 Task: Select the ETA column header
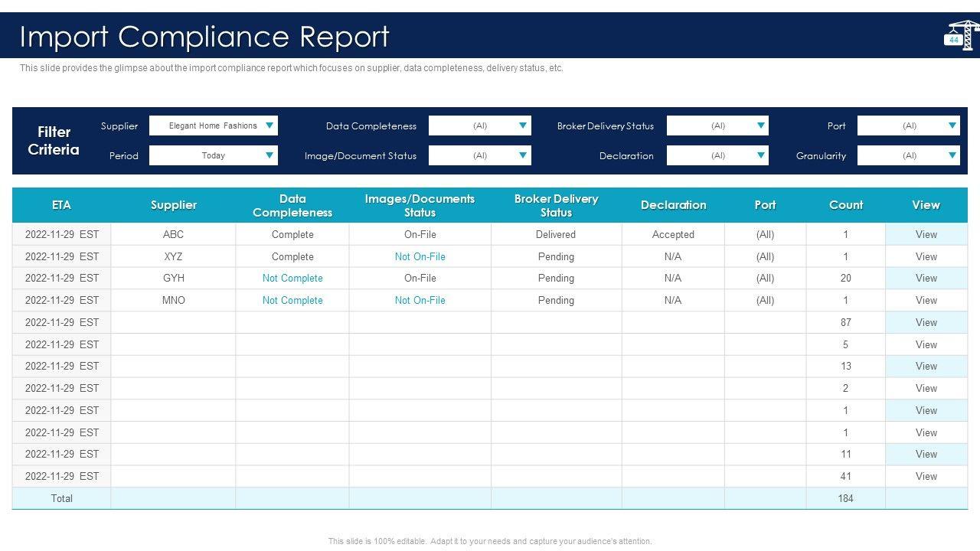pyautogui.click(x=61, y=205)
